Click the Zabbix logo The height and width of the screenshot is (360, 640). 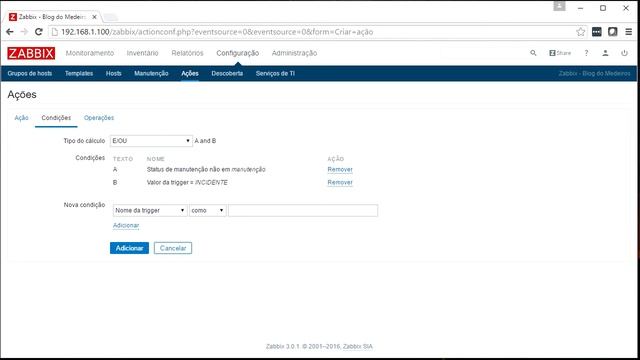[31, 53]
